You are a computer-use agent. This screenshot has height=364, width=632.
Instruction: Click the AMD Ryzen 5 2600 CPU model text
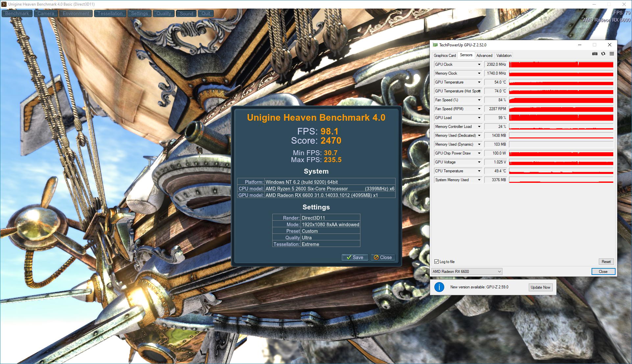point(306,189)
